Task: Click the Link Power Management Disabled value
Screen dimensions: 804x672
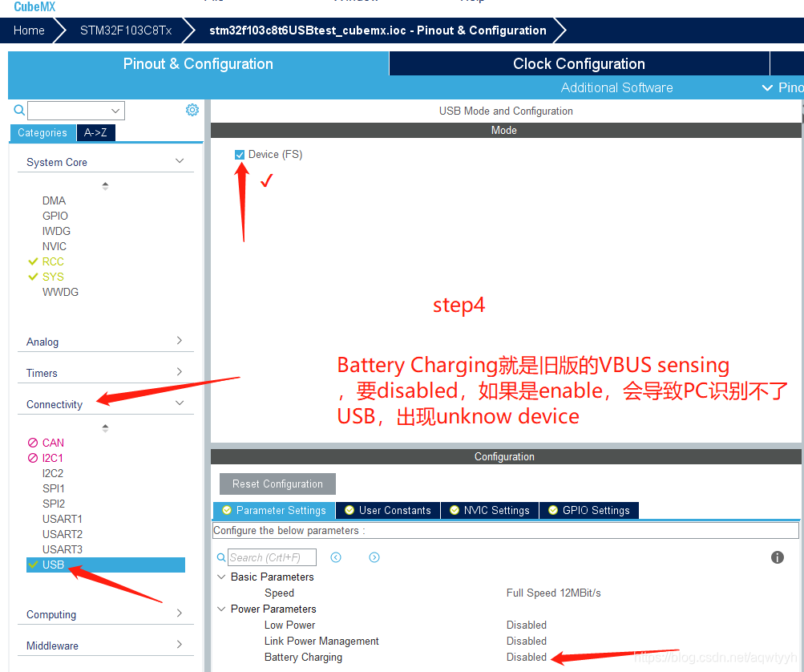Action: 527,641
